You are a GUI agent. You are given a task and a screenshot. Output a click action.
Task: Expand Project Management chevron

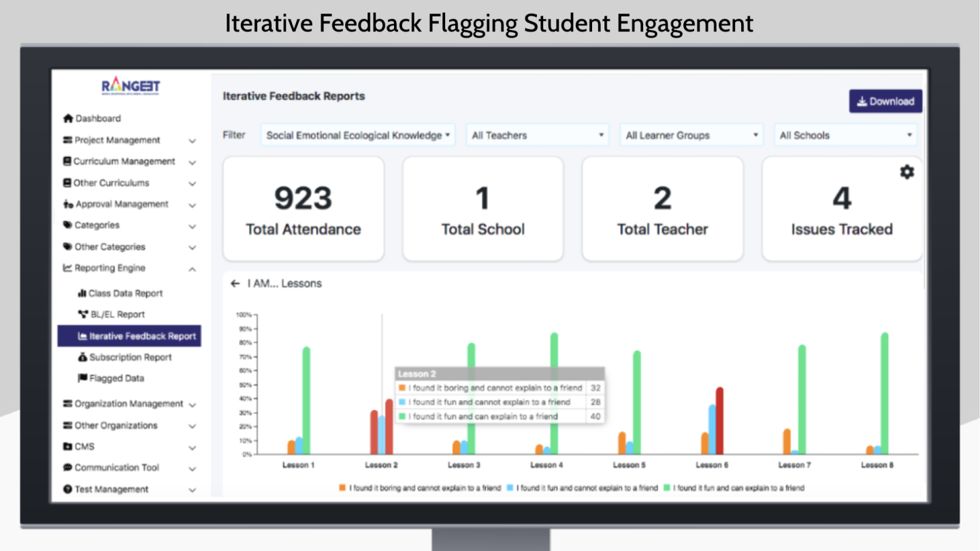[x=192, y=141]
